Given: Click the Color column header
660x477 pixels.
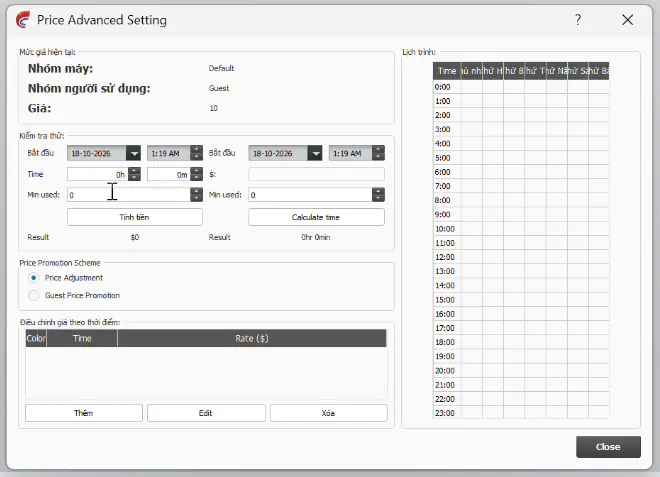Looking at the screenshot, I should click(36, 338).
